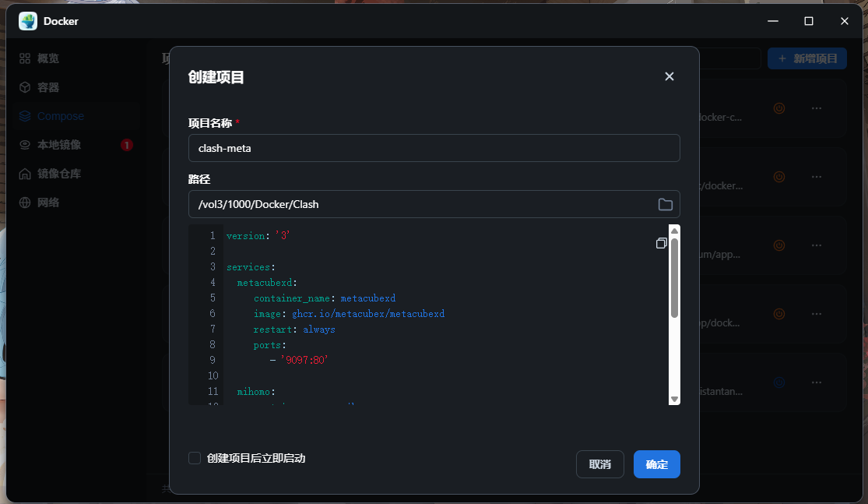Open the more menu in the p/dock... row

817,314
